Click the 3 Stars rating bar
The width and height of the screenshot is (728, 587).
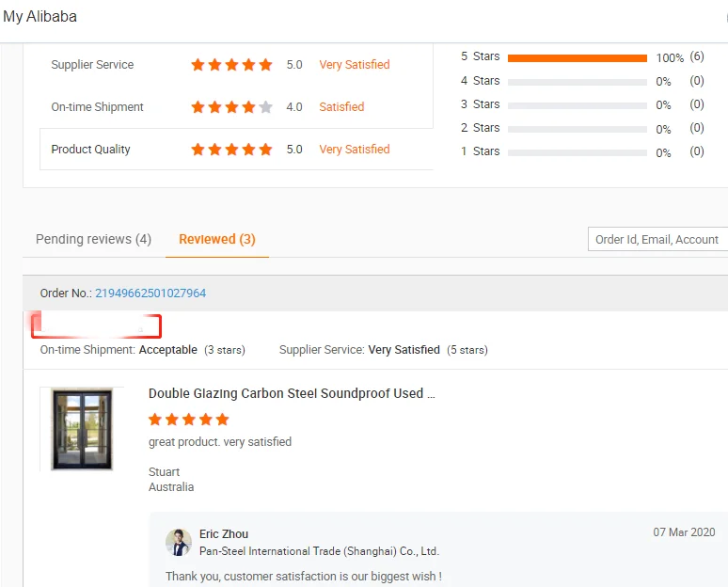[x=577, y=105]
